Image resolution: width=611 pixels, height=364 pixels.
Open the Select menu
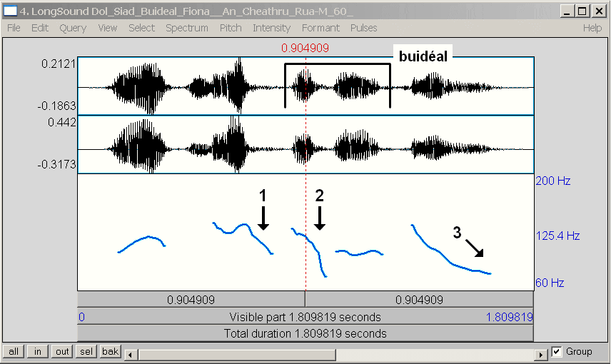(141, 28)
